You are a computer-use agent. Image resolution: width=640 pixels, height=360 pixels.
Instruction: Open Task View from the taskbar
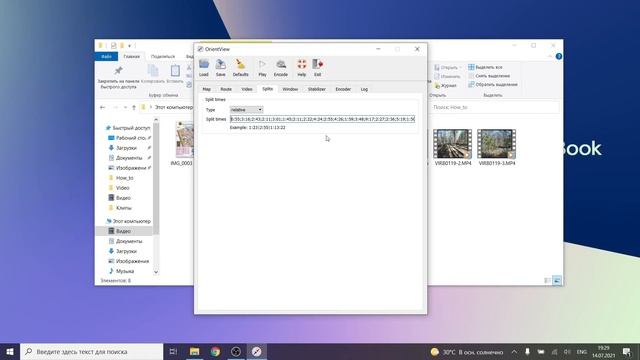[173, 351]
